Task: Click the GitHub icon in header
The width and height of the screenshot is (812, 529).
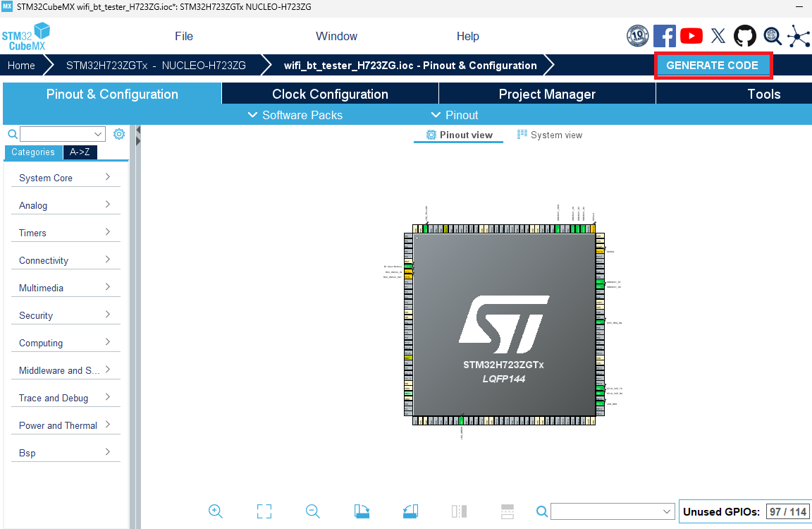Action: click(x=744, y=36)
